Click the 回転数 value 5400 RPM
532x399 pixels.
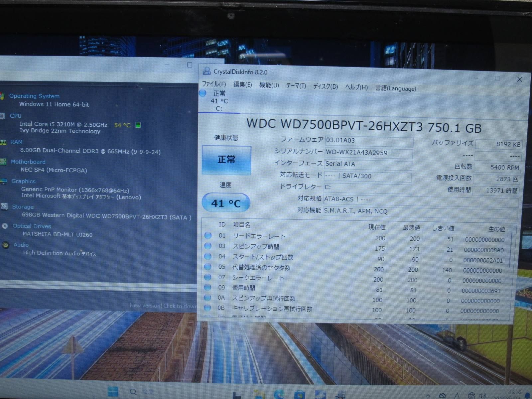point(498,167)
